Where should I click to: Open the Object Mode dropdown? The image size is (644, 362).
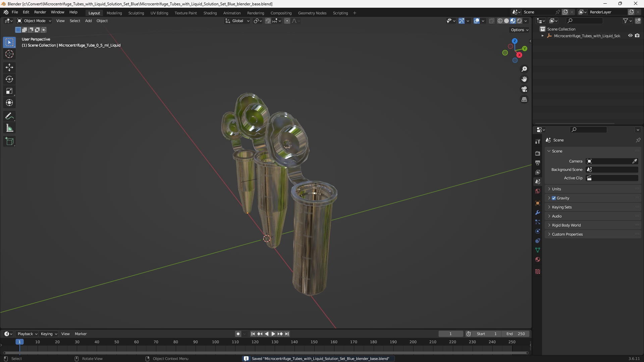click(34, 21)
